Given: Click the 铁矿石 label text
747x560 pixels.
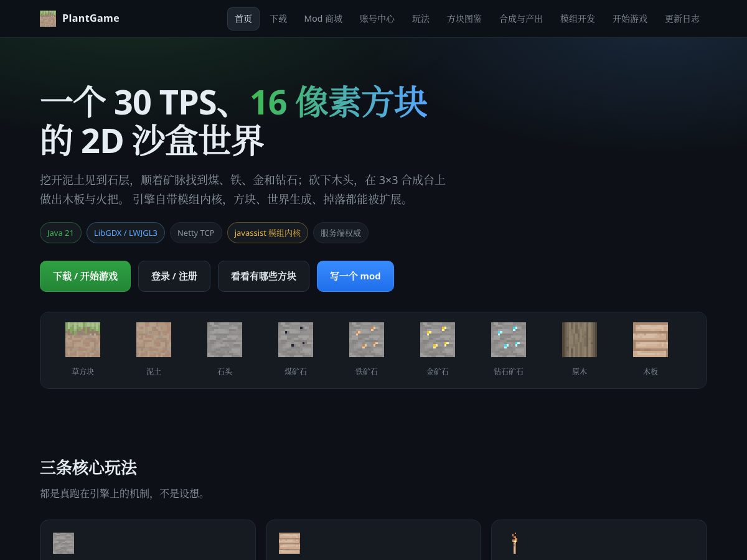Looking at the screenshot, I should tap(367, 371).
